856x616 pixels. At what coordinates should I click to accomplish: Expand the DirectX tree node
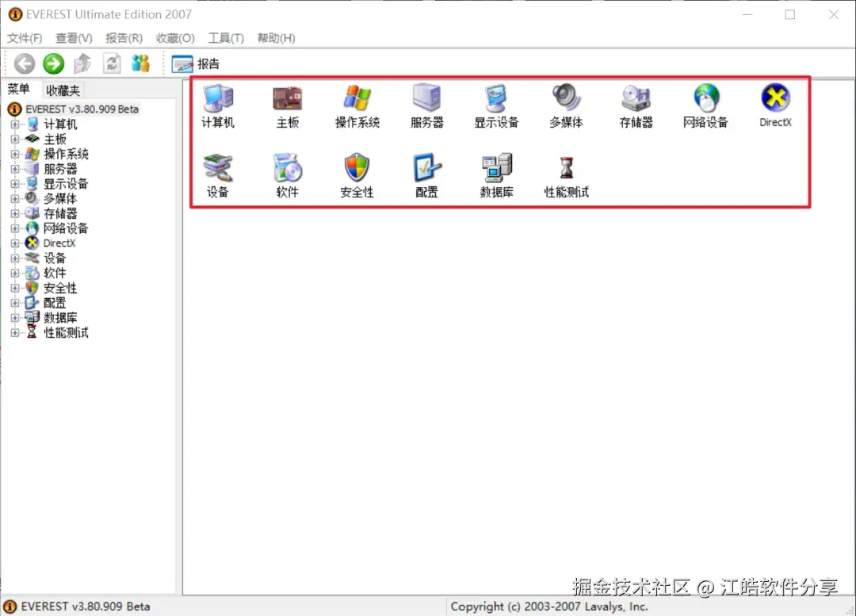15,243
